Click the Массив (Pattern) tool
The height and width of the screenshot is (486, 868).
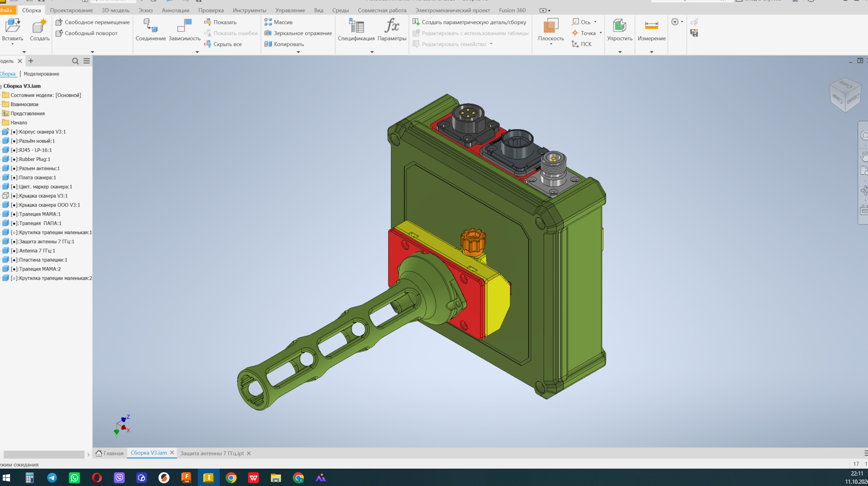click(278, 22)
